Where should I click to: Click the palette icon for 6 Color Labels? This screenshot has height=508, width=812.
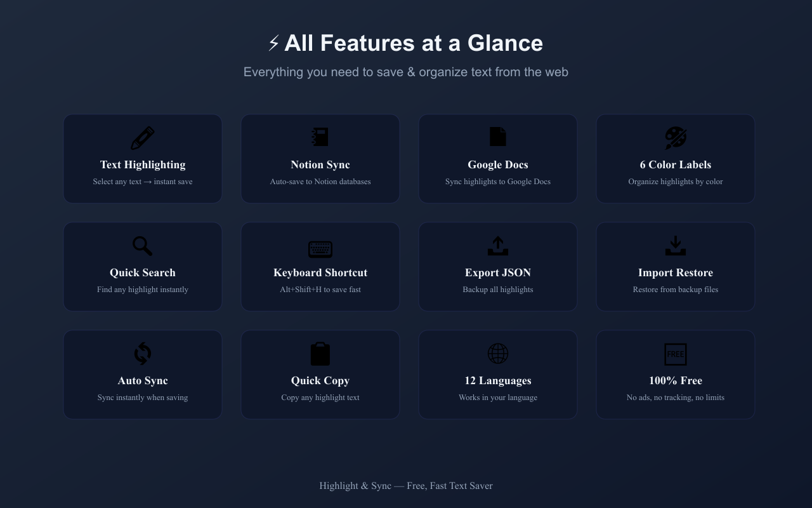point(675,137)
